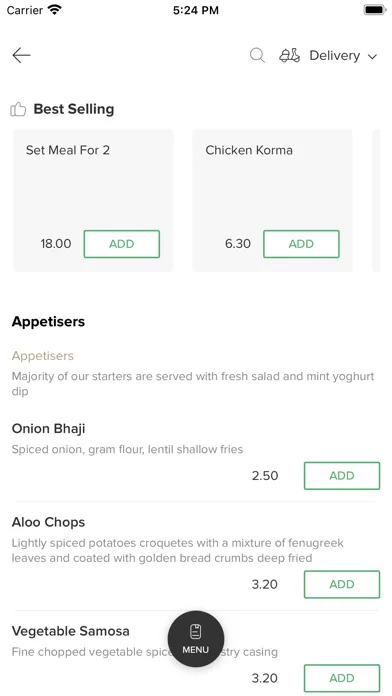
Task: Tap the Appetisers category subheading
Action: point(43,356)
